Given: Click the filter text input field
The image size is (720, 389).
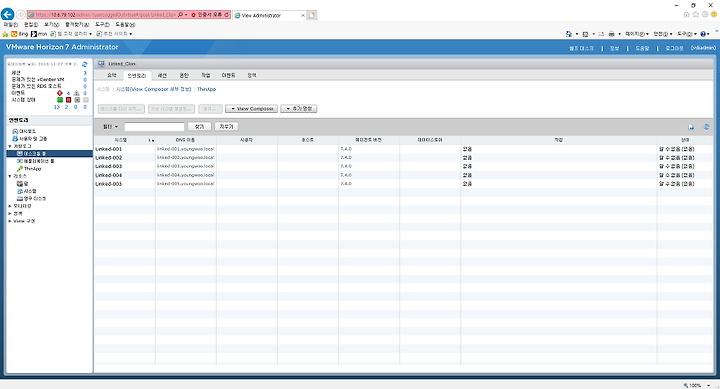Looking at the screenshot, I should (154, 127).
